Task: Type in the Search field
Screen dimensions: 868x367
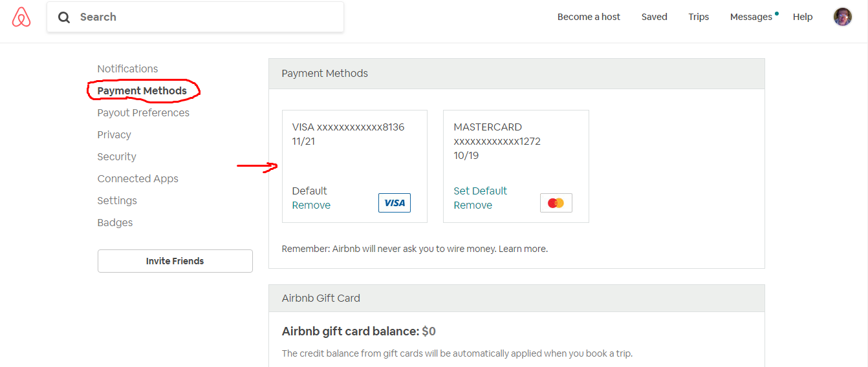Action: coord(207,17)
